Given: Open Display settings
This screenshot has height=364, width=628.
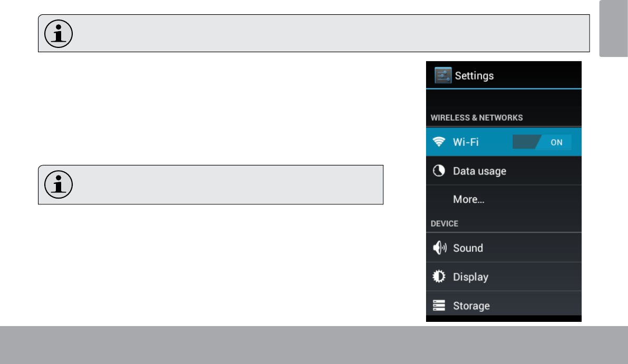Looking at the screenshot, I should point(504,277).
